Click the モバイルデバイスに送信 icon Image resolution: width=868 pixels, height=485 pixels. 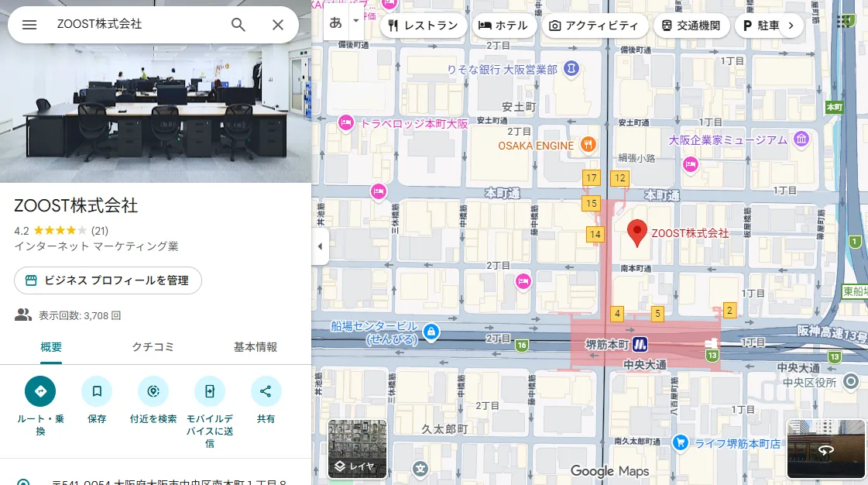click(x=210, y=391)
